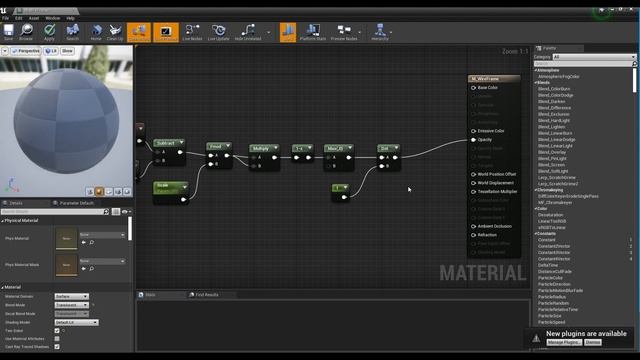Toggle the Connectors toolbar button
Viewport: 640px width, 360px height.
pos(139,32)
